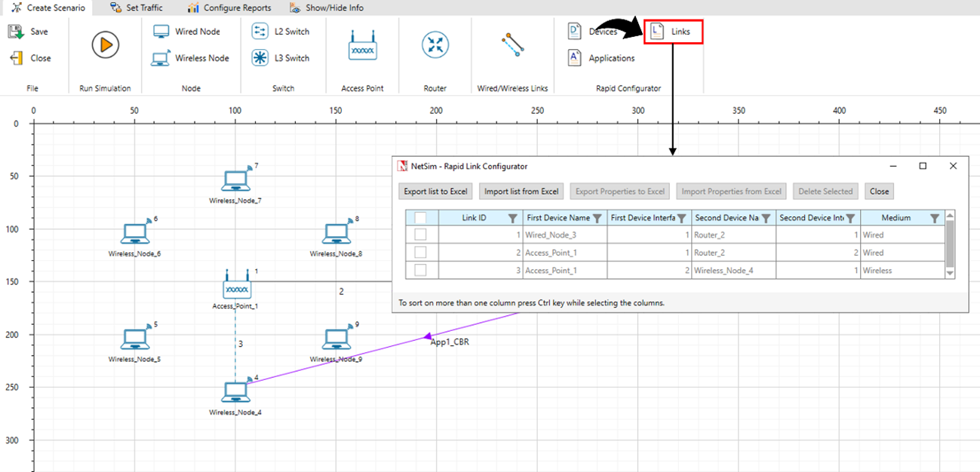Screen dimensions: 980x472
Task: Start the Run Simulation play button
Action: pyautogui.click(x=106, y=45)
